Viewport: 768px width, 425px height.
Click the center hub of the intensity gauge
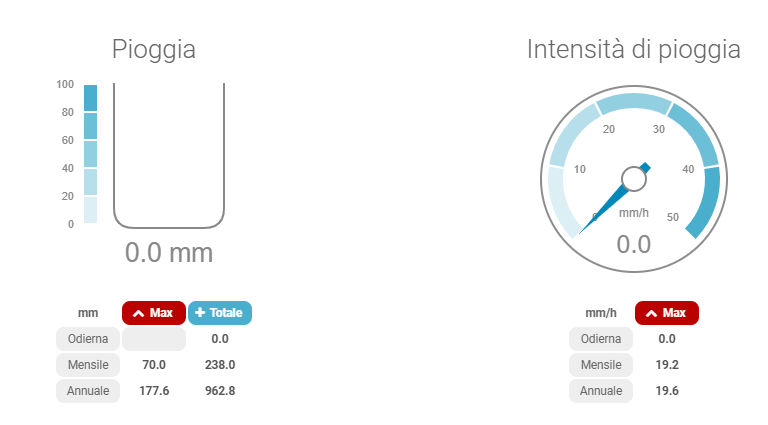(633, 179)
